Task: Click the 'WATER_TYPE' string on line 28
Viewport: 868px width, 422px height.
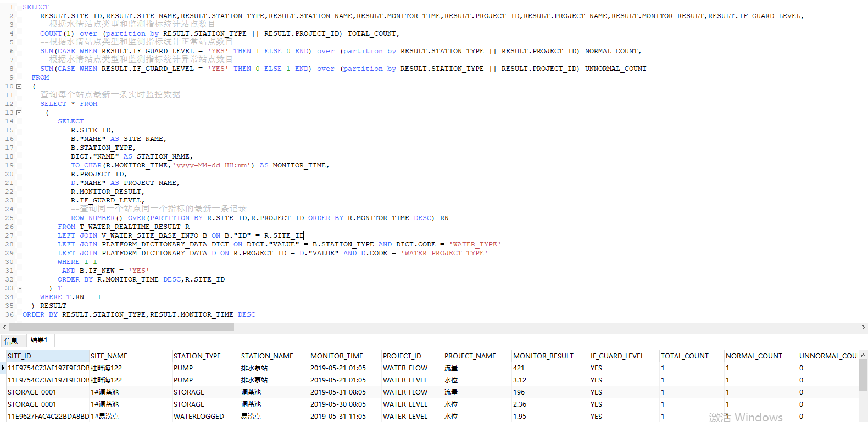Action: pyautogui.click(x=475, y=244)
